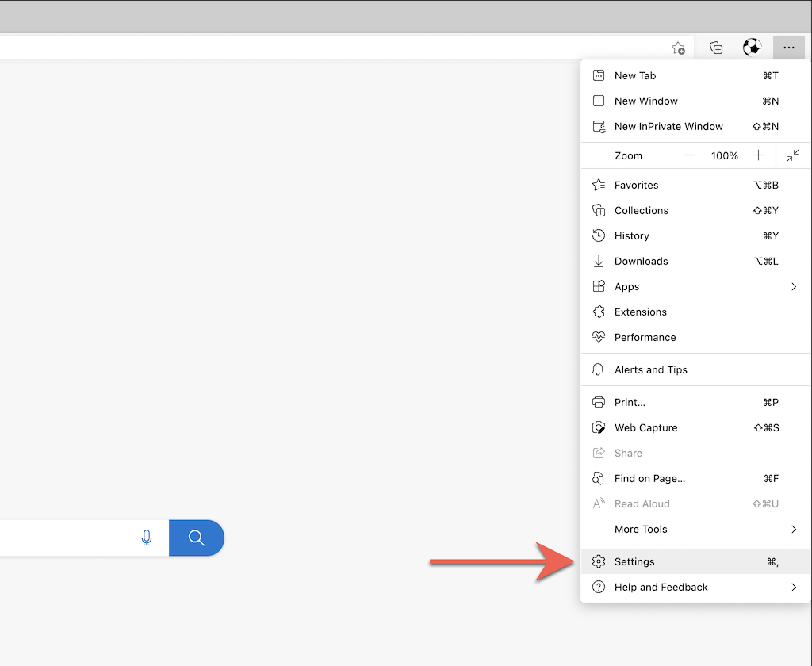
Task: Click the soccer ball profile avatar
Action: tap(752, 48)
